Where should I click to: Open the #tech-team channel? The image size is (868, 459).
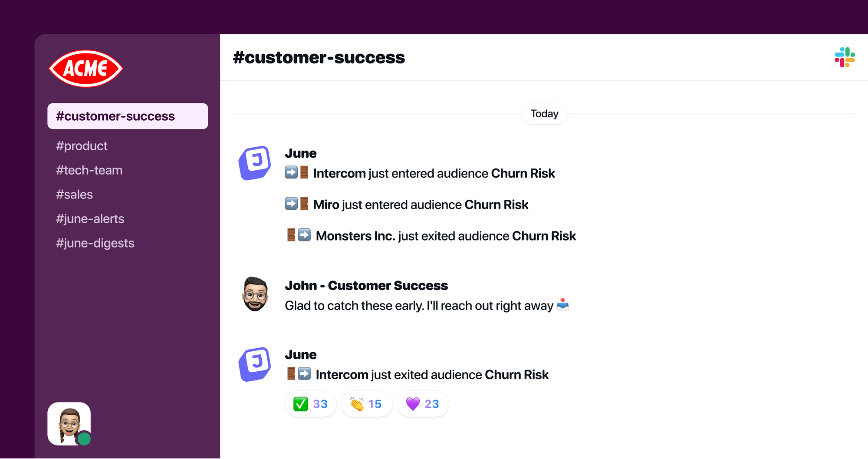click(89, 170)
